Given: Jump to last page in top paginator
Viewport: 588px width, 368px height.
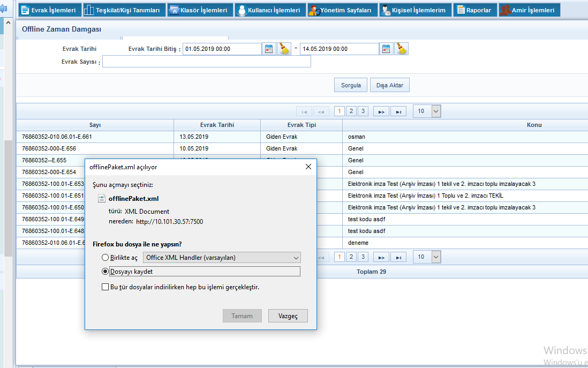Looking at the screenshot, I should (398, 111).
